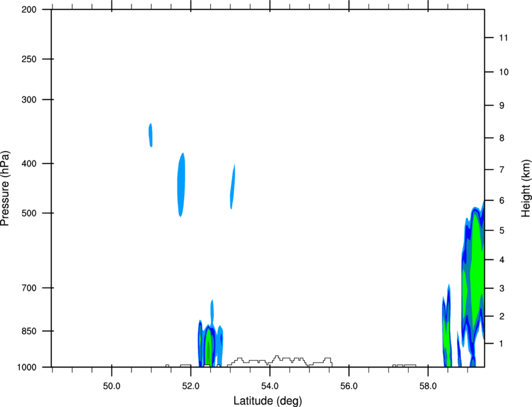Viewport: 532px width, 407px height.
Task: Pick the 1 km height label
Action: pyautogui.click(x=502, y=344)
